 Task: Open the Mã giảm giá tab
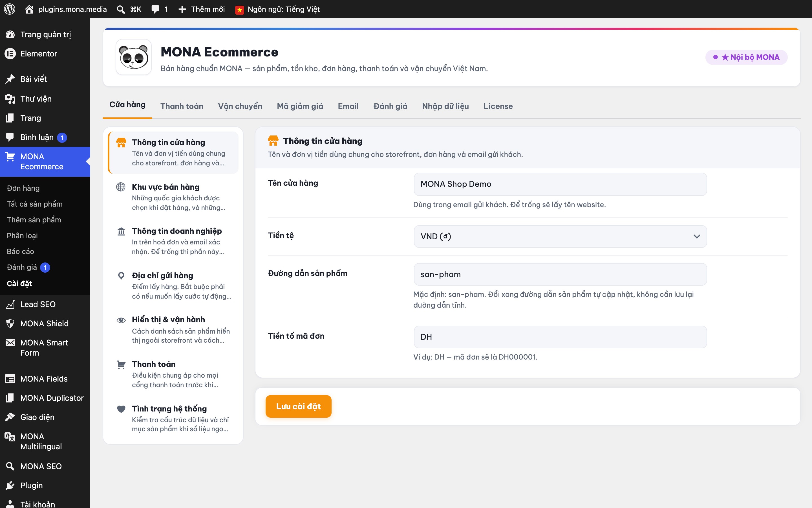(x=300, y=106)
